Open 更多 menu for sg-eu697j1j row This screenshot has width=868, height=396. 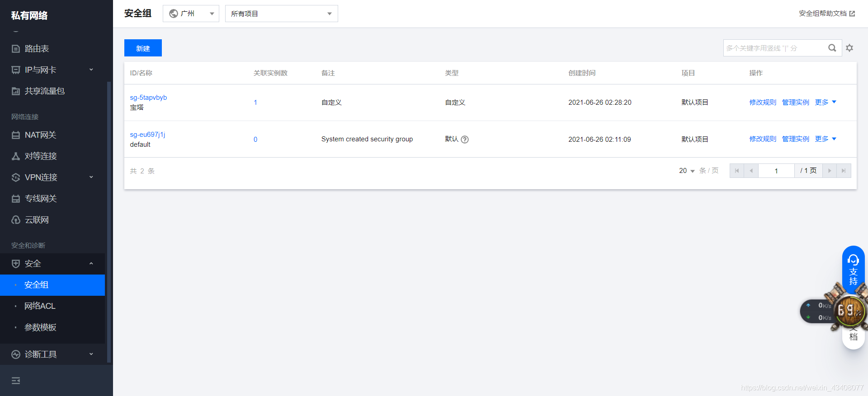(826, 139)
